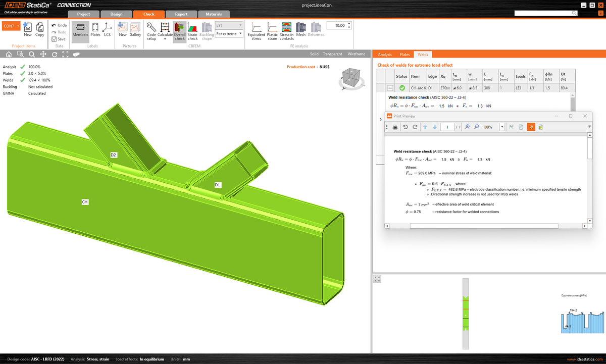Switch back to Solid display mode

314,54
